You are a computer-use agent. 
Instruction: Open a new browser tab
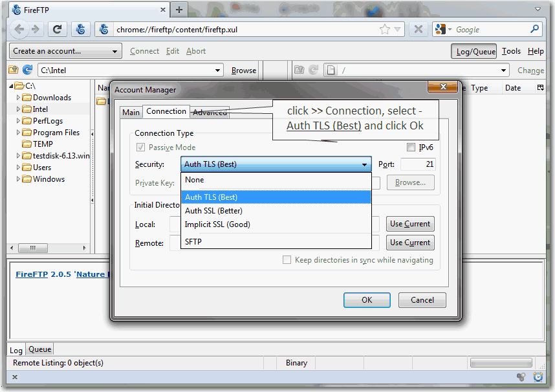[179, 10]
